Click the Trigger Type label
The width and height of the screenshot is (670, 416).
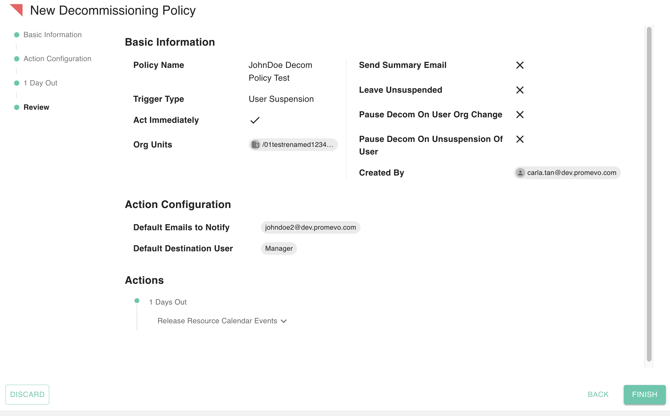(x=159, y=99)
